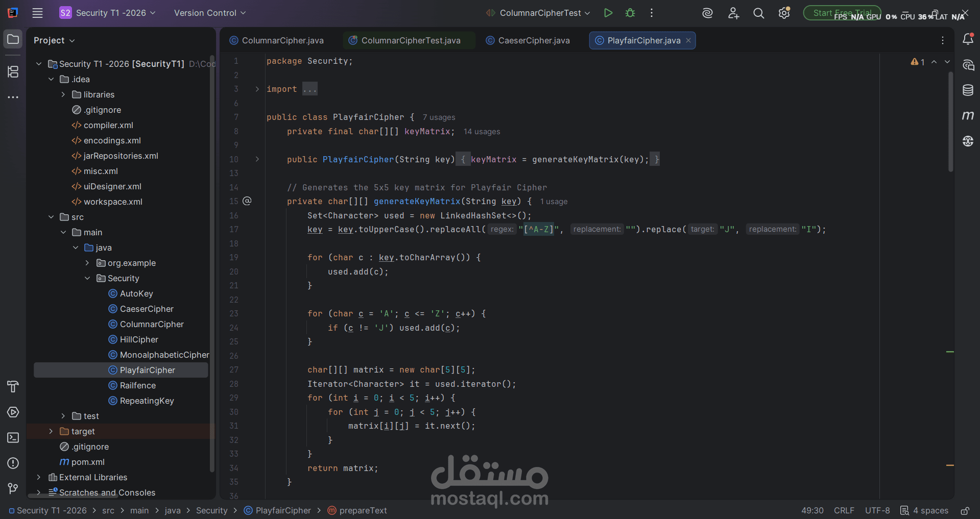The image size is (980, 519).
Task: Jump to previous highlighted error arrow
Action: pos(934,62)
